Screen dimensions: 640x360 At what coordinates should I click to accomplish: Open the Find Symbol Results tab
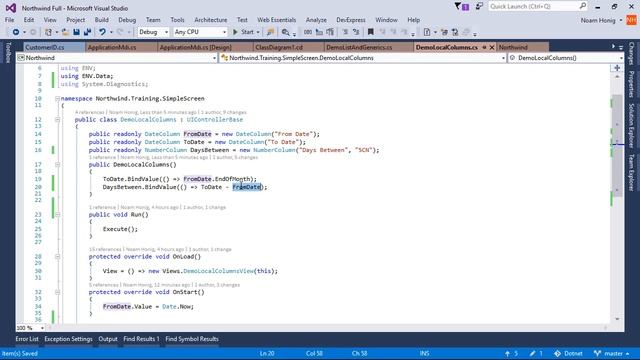coord(192,339)
